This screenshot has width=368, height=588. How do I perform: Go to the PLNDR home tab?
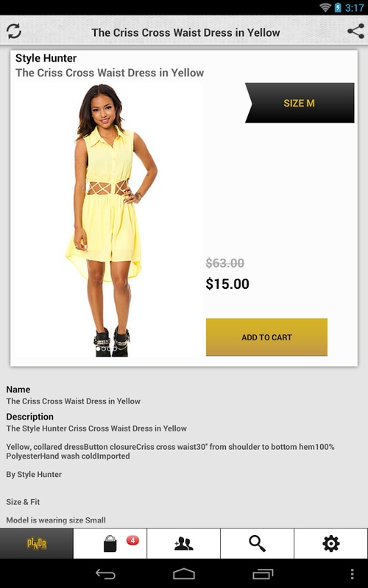click(36, 543)
